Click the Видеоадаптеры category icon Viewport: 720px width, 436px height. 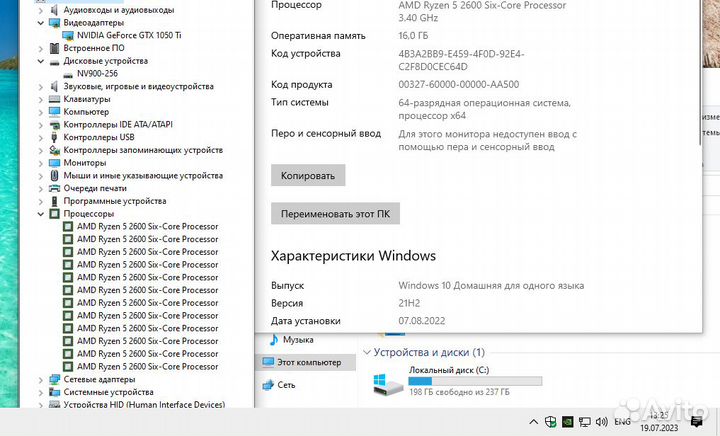(x=54, y=22)
